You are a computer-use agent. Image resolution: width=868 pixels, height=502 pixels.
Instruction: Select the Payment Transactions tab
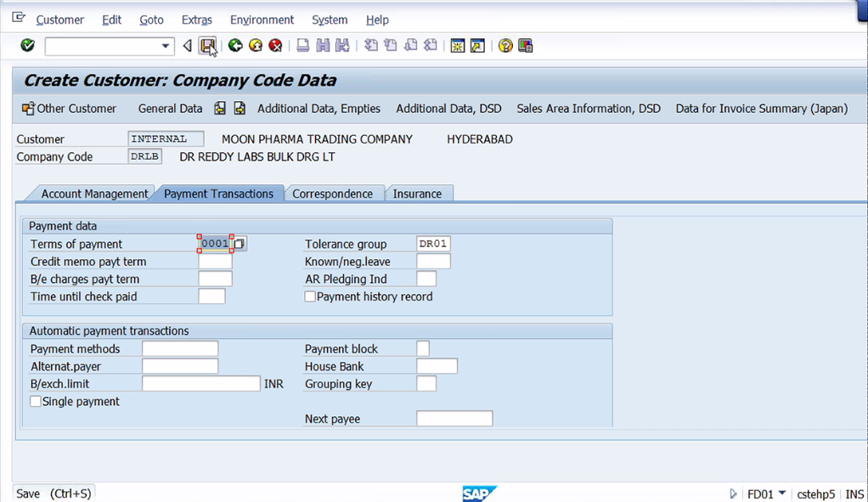click(218, 194)
